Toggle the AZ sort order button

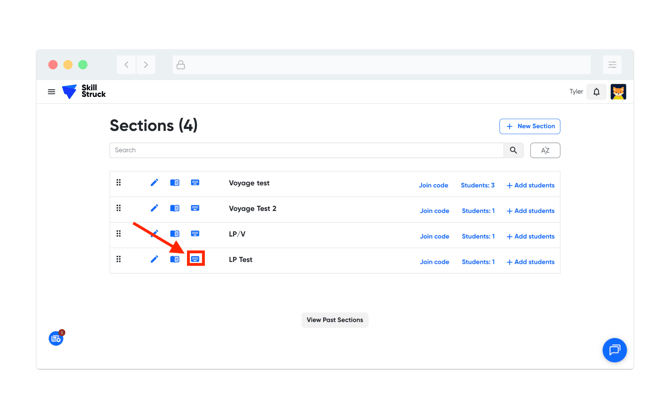545,150
